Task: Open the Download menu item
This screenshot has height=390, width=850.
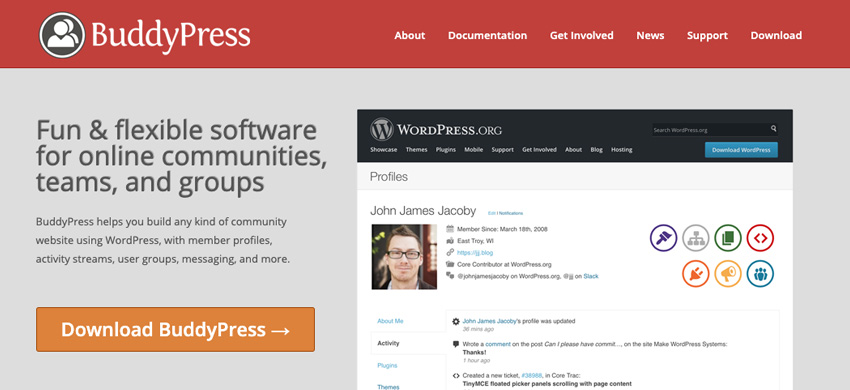Action: point(776,35)
